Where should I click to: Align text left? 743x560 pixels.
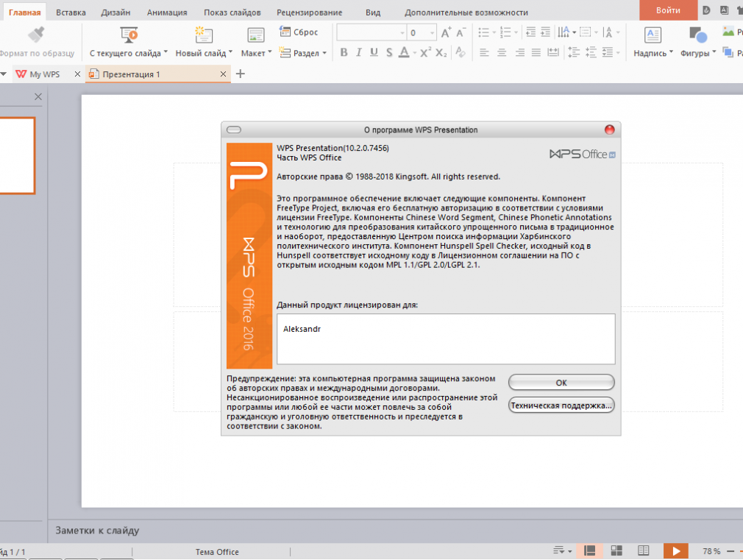click(x=484, y=52)
